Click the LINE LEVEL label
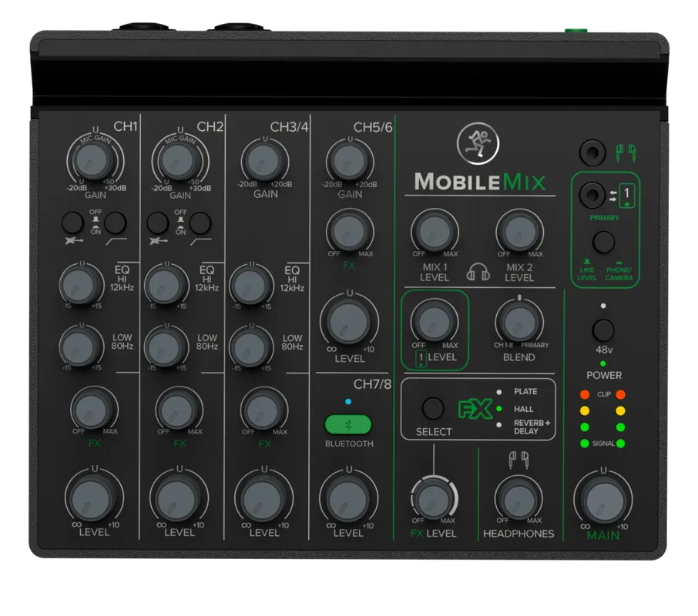 pyautogui.click(x=587, y=273)
